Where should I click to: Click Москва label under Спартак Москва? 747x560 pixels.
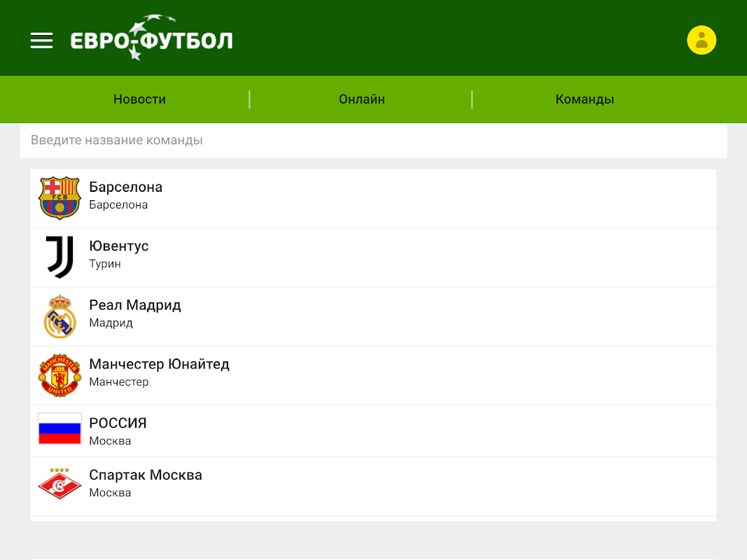(110, 493)
